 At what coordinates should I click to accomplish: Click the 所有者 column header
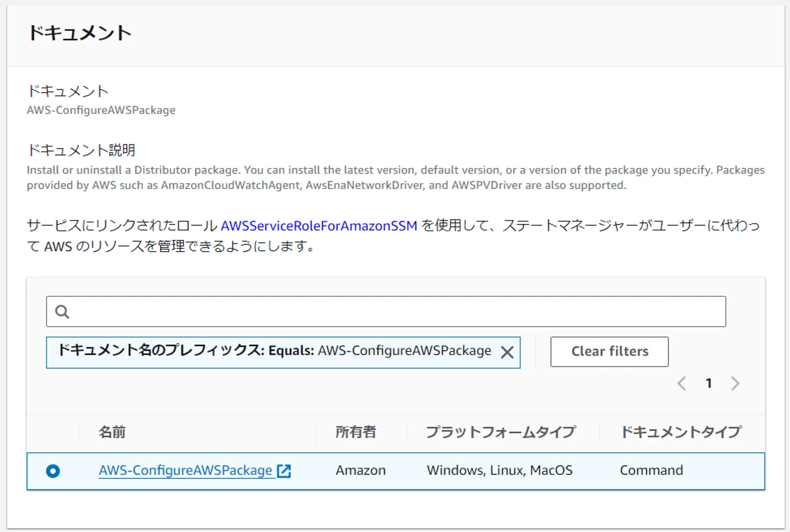(x=356, y=432)
